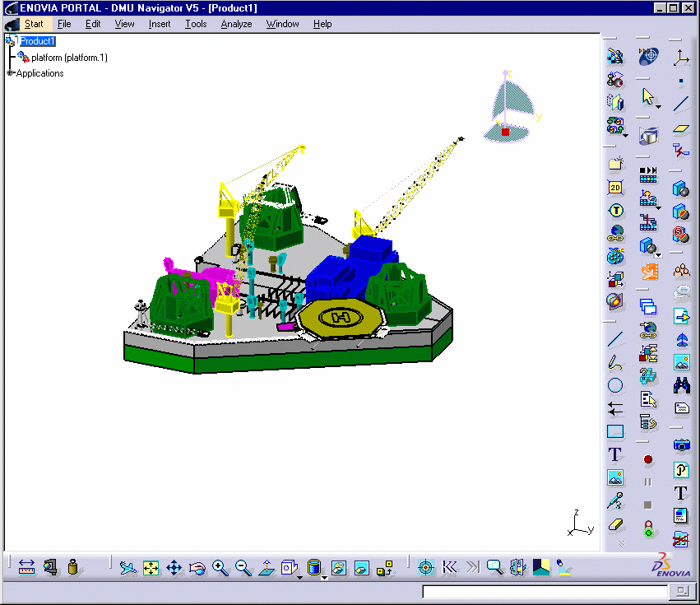This screenshot has height=605, width=700.
Task: Click the Fly Mode airplane icon
Action: coord(127,567)
